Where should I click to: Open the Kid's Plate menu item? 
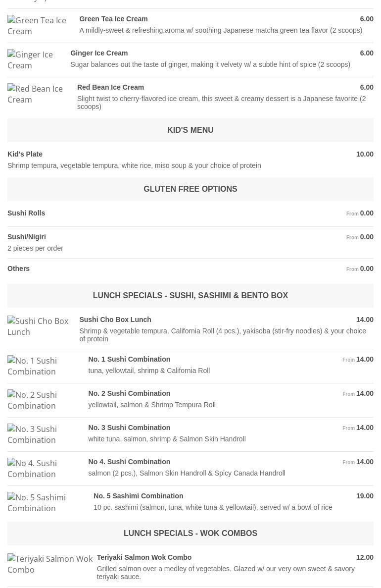click(x=25, y=154)
